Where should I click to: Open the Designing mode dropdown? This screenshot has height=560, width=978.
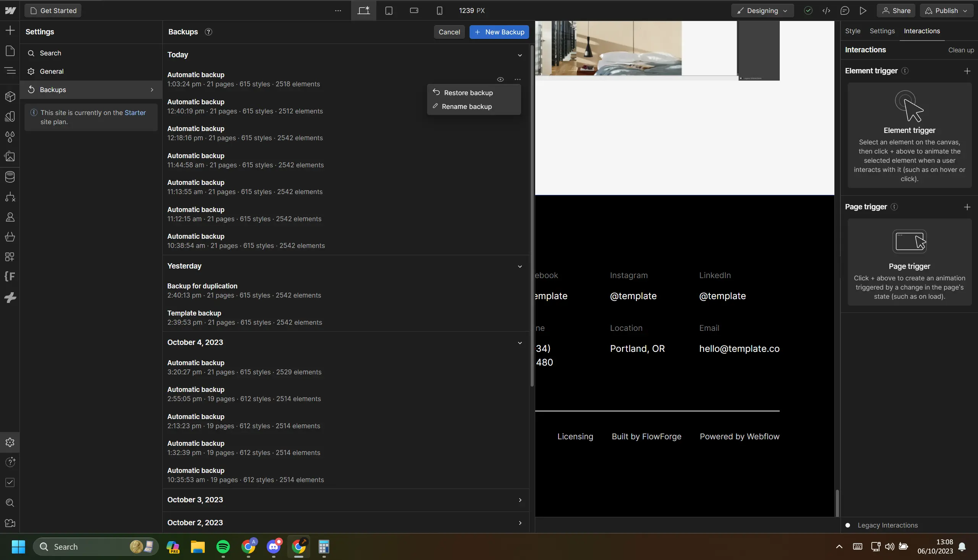click(x=762, y=10)
